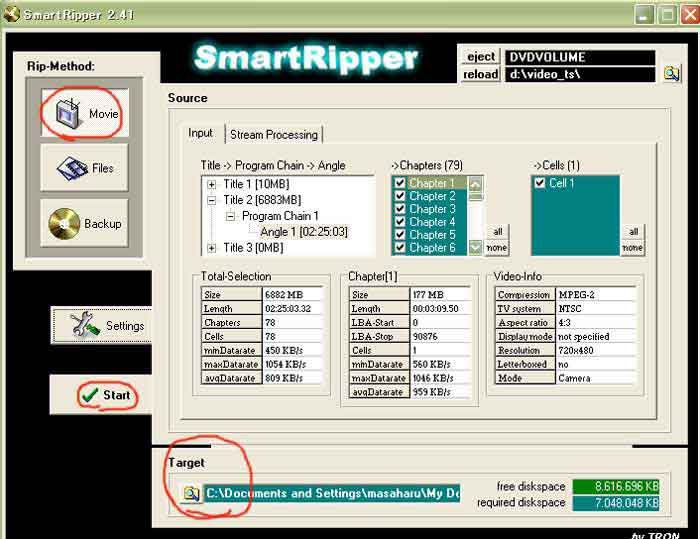This screenshot has width=700, height=539.
Task: Uncheck Cell 1 checkbox
Action: (540, 183)
